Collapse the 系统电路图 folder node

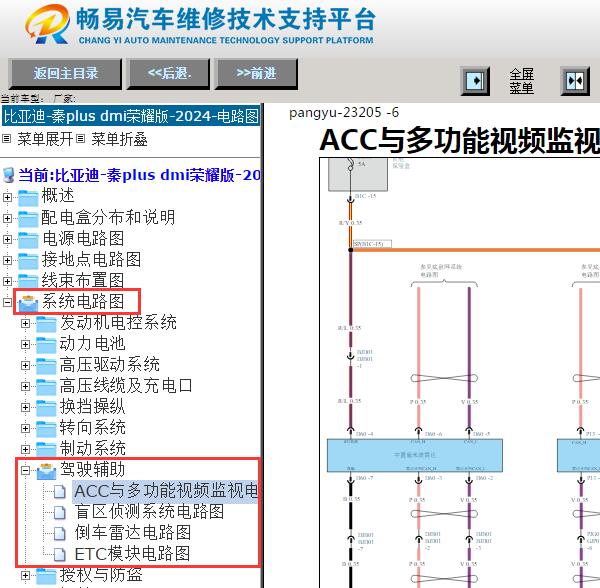[x=7, y=303]
